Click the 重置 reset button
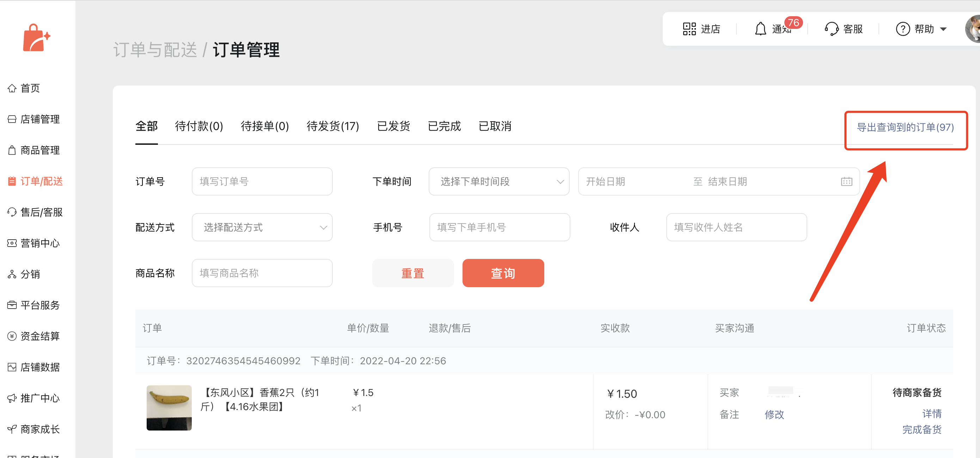980x458 pixels. (x=412, y=273)
